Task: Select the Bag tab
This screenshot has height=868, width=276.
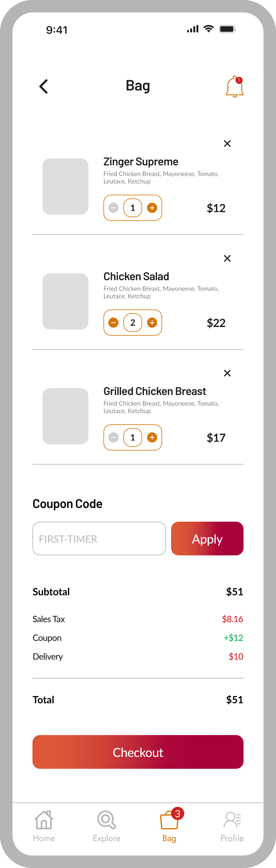Action: click(169, 826)
